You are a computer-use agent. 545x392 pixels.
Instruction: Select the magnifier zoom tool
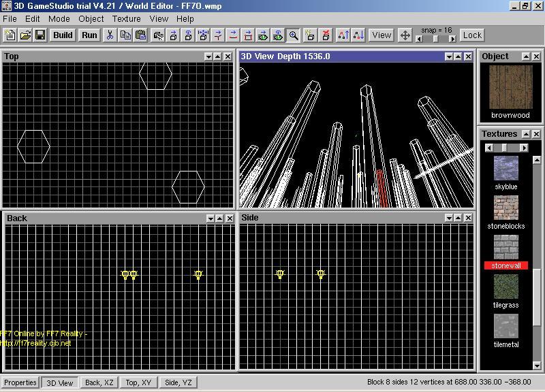point(293,35)
